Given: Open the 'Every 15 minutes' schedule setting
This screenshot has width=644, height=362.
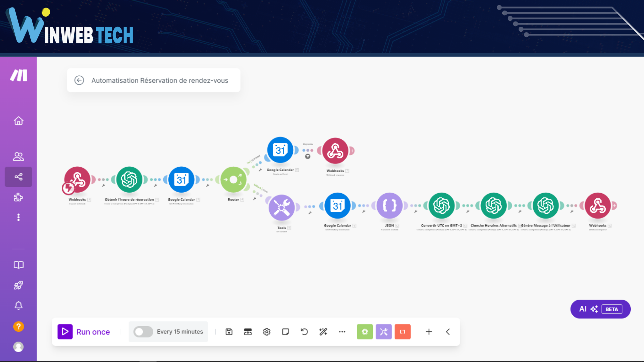Looking at the screenshot, I should click(180, 332).
